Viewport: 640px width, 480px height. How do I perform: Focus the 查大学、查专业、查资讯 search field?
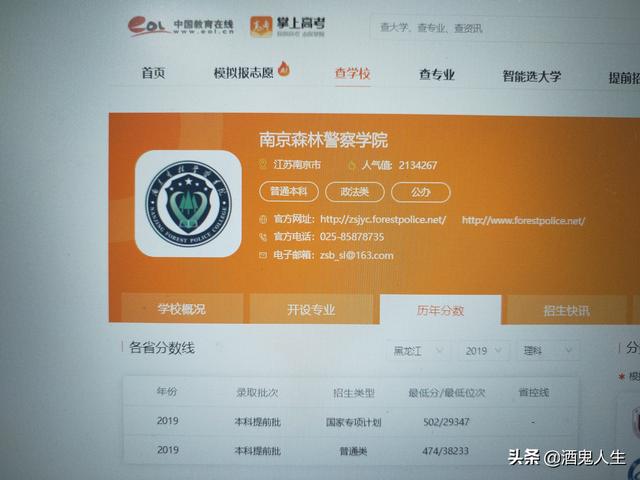pos(504,29)
